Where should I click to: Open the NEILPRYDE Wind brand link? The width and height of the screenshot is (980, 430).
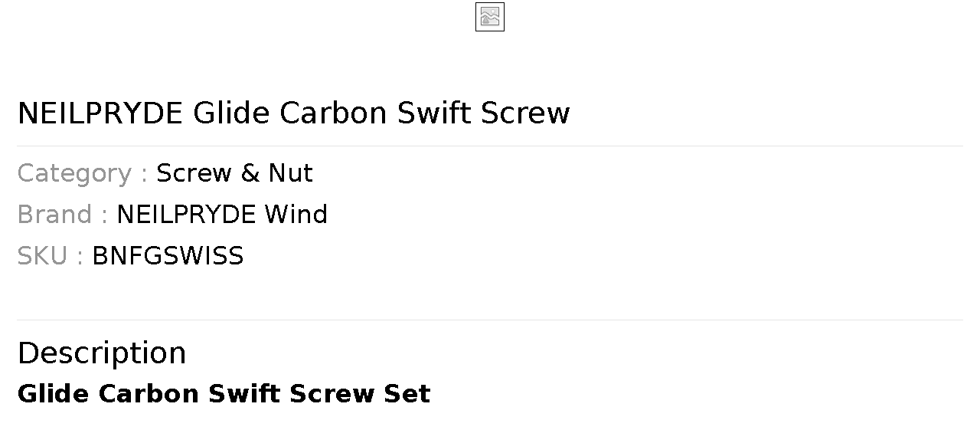click(222, 215)
